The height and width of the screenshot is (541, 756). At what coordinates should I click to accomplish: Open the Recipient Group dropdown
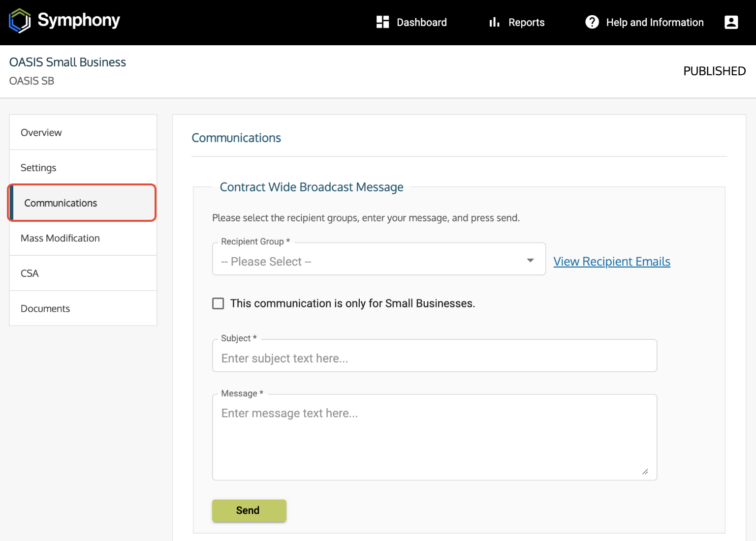[379, 259]
